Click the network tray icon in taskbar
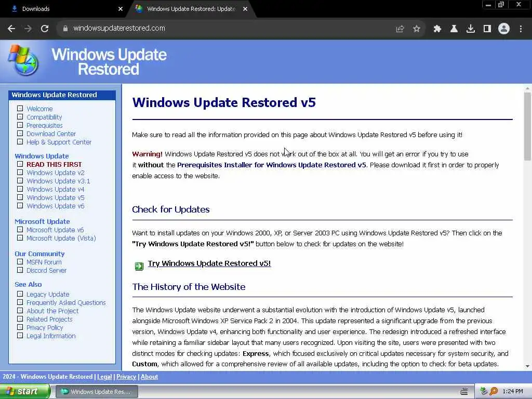 tap(484, 391)
